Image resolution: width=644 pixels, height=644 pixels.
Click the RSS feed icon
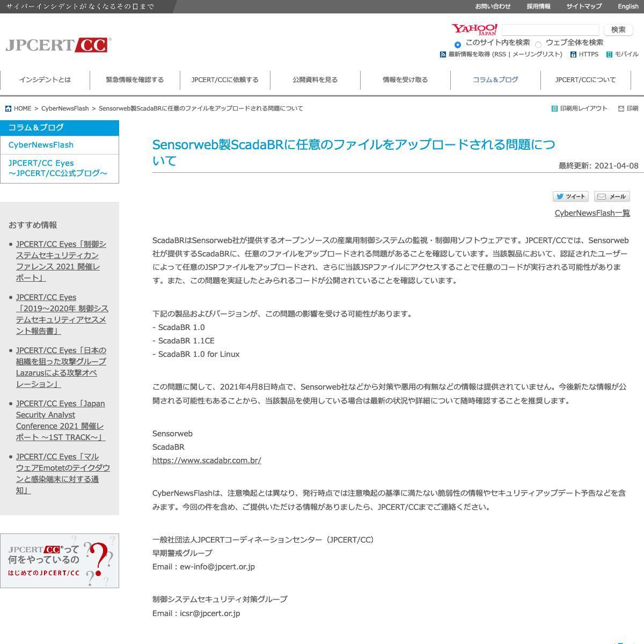(443, 55)
